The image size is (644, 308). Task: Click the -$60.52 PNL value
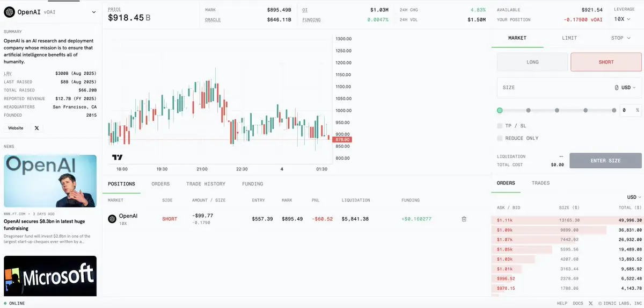(322, 219)
